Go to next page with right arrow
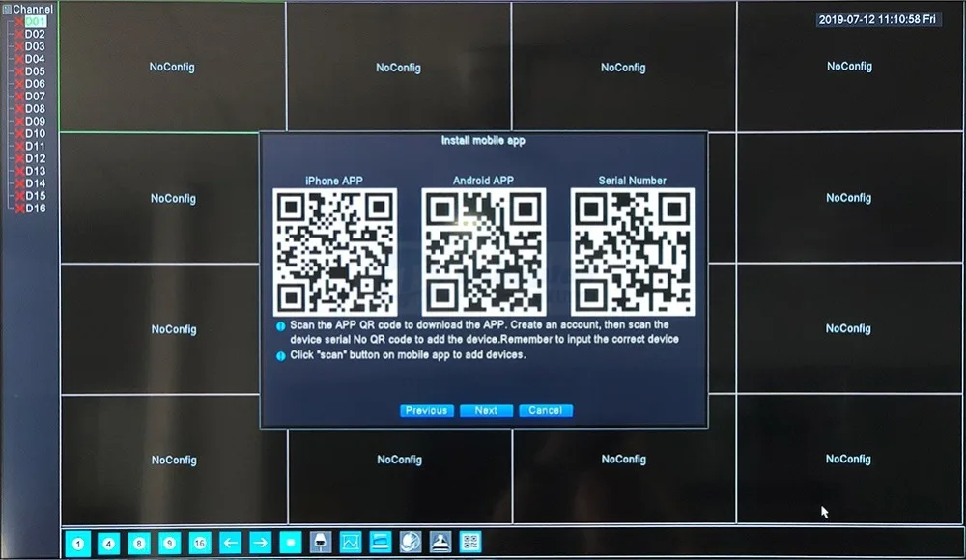 click(x=261, y=543)
